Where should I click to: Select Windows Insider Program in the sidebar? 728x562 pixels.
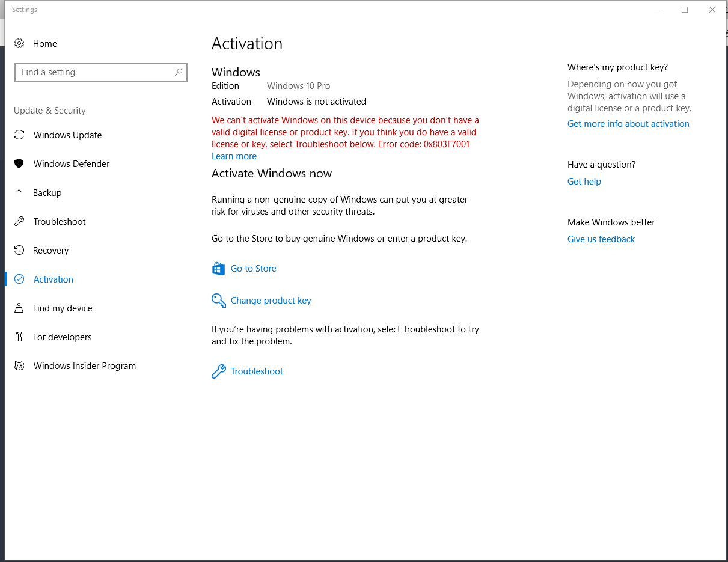click(x=84, y=365)
